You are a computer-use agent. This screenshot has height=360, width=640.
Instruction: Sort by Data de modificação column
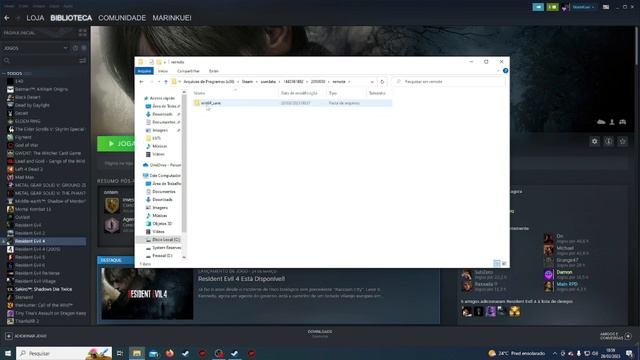[299, 93]
